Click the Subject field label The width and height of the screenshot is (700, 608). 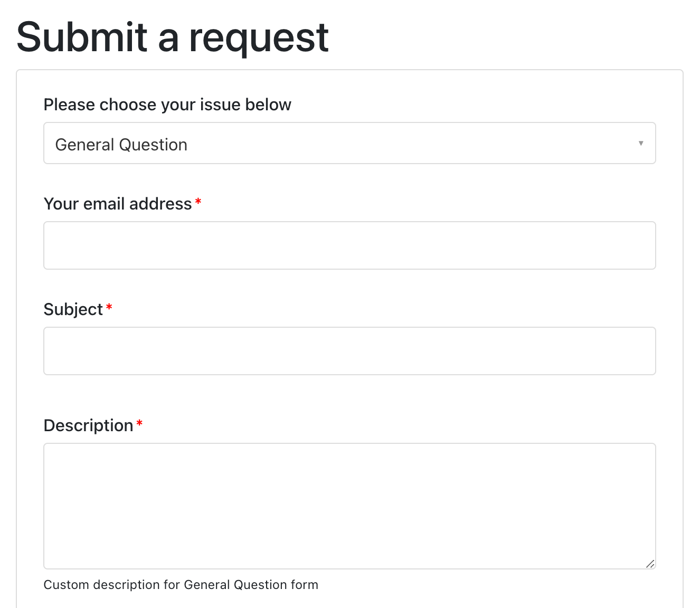[73, 309]
